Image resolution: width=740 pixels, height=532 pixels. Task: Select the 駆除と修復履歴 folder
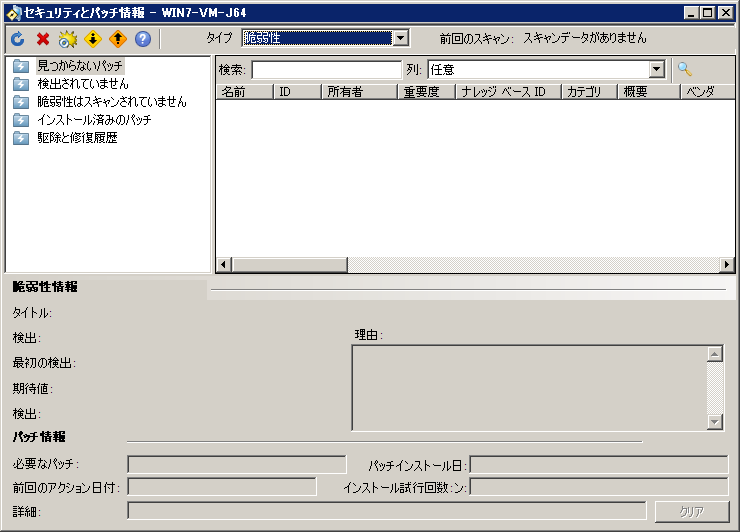(x=77, y=138)
